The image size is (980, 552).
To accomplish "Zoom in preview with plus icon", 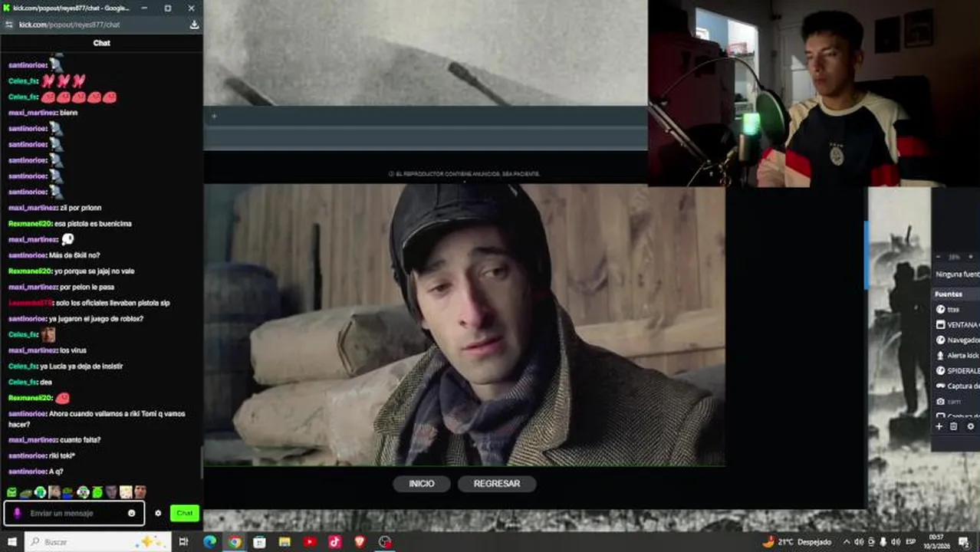I will (971, 257).
